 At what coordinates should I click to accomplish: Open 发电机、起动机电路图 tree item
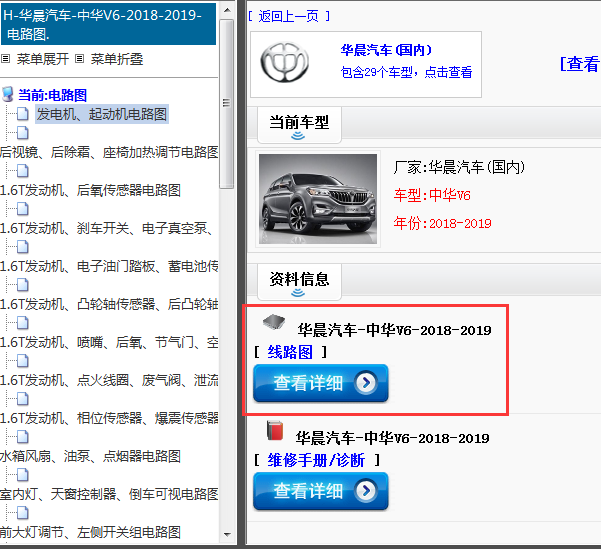[x=102, y=114]
